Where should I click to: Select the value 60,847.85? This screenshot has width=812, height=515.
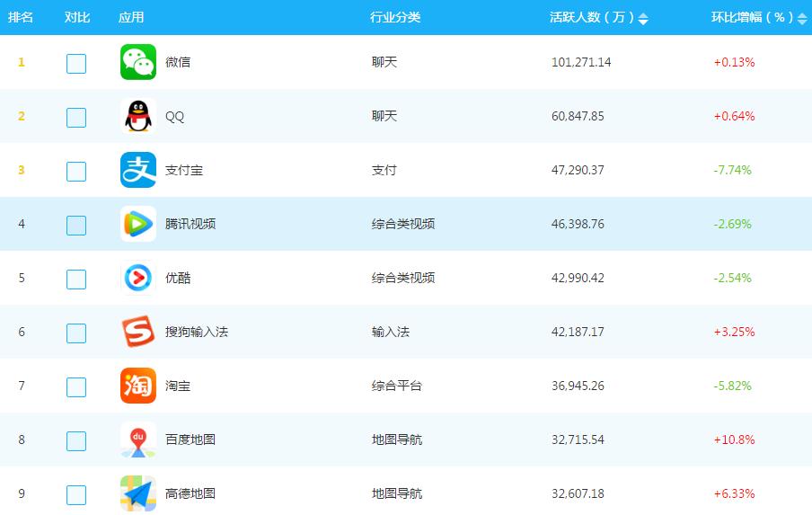pos(578,116)
